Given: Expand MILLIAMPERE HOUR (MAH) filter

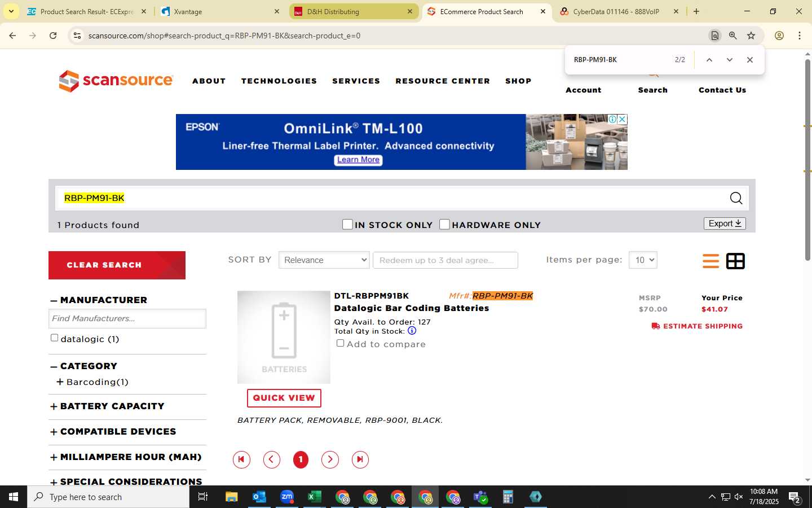Looking at the screenshot, I should 54,458.
